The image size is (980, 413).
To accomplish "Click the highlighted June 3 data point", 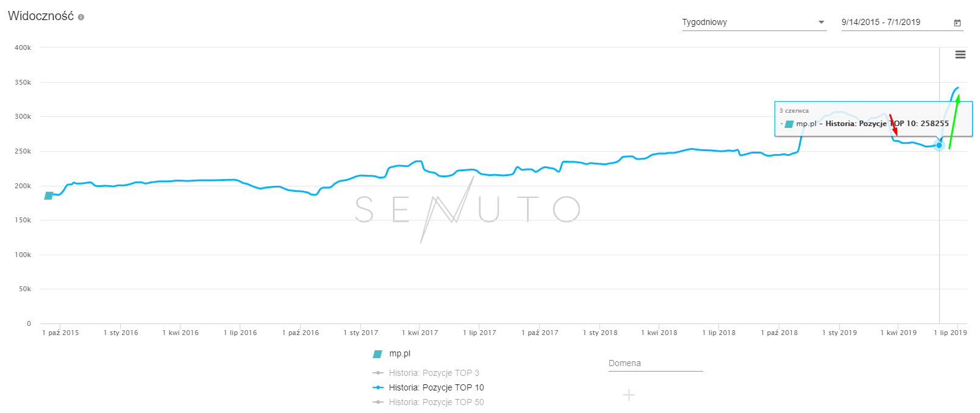I will coord(939,146).
